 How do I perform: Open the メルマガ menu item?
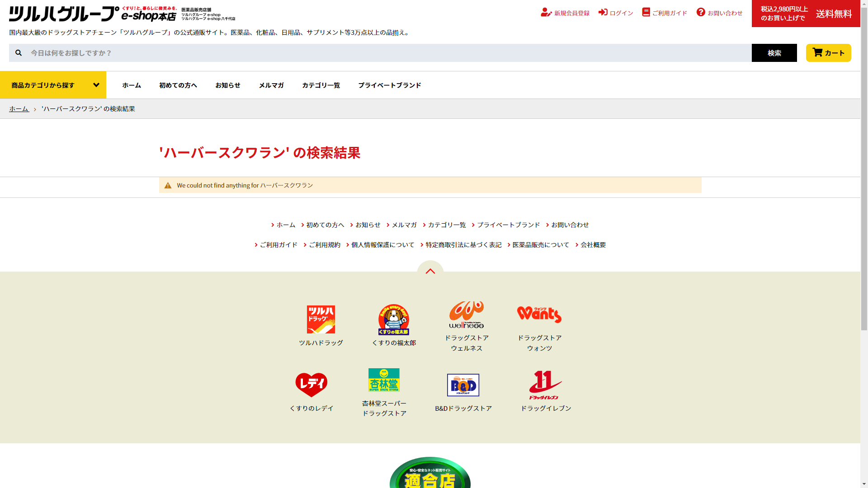[271, 85]
